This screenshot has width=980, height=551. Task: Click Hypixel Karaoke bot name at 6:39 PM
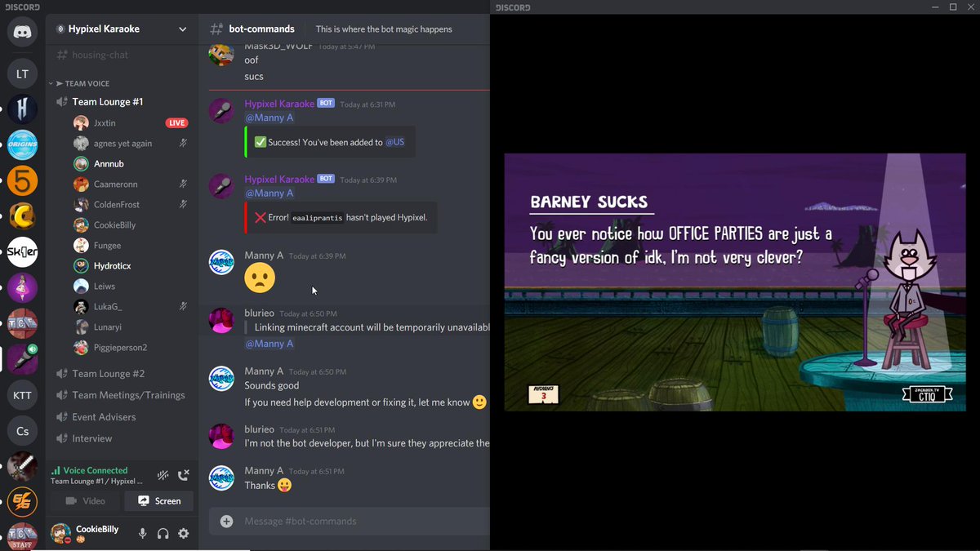click(x=279, y=180)
